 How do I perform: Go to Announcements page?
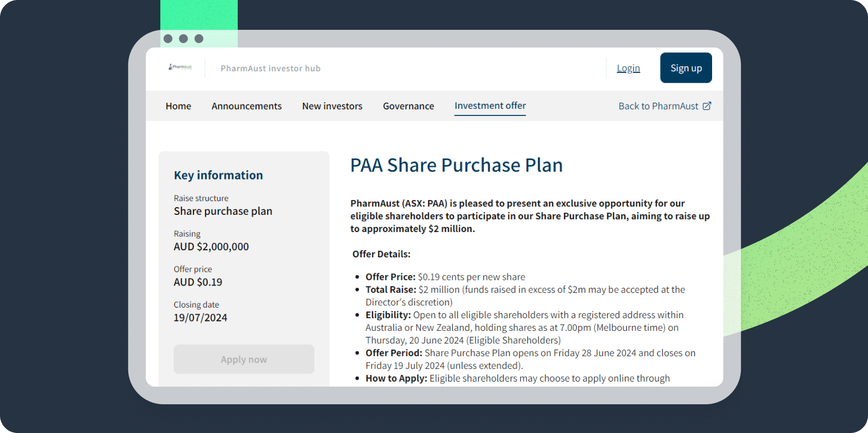(x=247, y=106)
